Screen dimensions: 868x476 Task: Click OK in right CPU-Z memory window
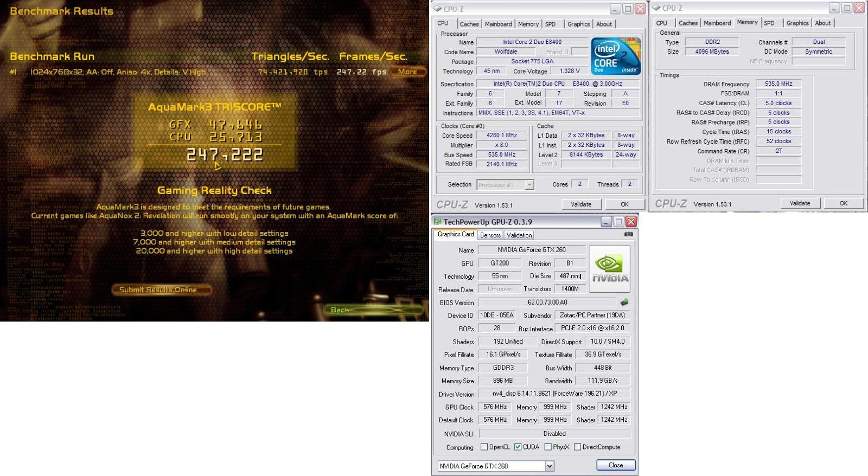point(843,203)
